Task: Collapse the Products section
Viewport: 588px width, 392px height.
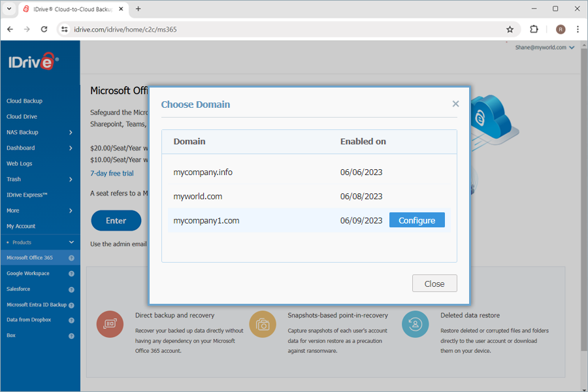Action: pyautogui.click(x=71, y=242)
